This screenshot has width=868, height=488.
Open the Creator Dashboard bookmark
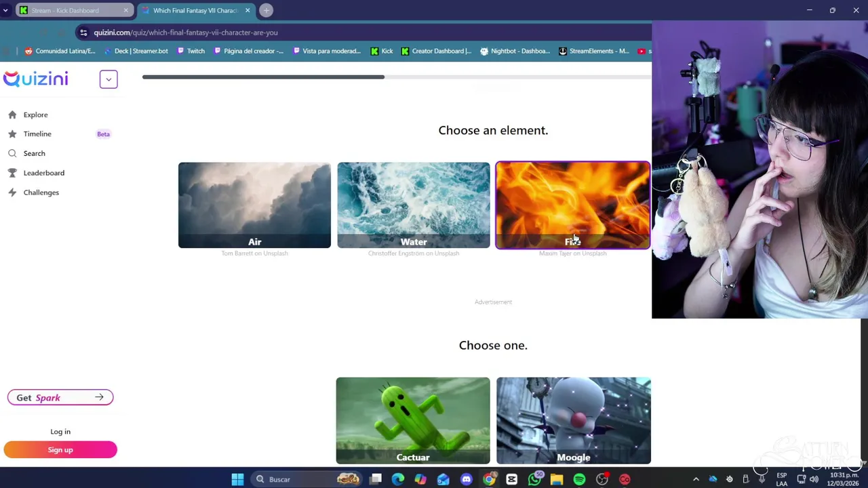coord(436,51)
